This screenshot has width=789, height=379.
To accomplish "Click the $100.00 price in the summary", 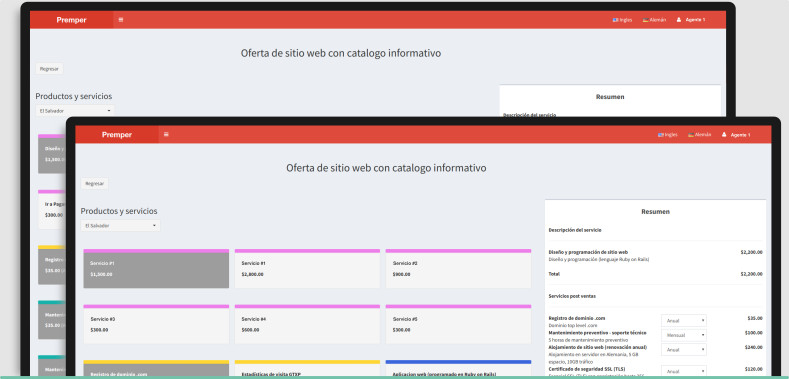I will [753, 333].
